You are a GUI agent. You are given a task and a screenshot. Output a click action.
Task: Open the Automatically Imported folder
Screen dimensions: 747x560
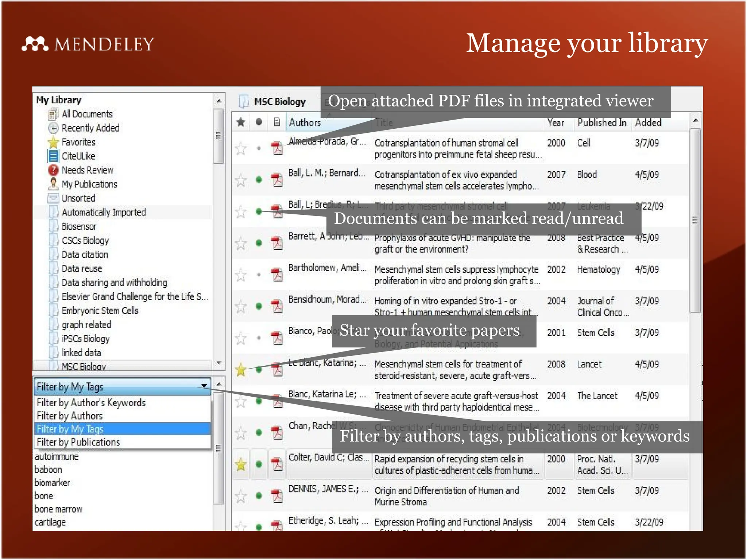(x=104, y=212)
